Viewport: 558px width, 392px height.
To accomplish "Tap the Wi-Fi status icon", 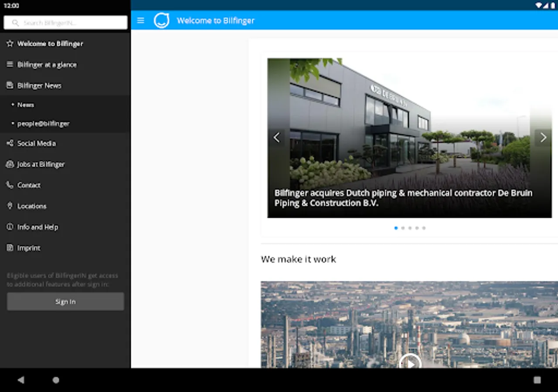I will click(x=539, y=6).
